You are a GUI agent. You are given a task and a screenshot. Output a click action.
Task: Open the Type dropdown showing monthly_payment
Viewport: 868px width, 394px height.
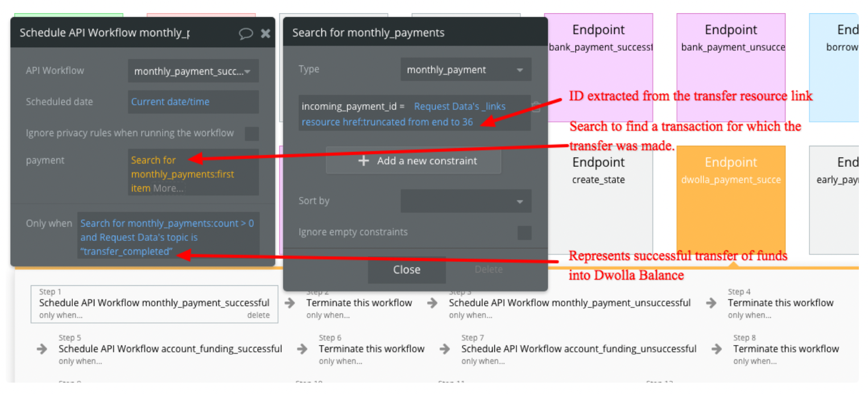(x=466, y=69)
